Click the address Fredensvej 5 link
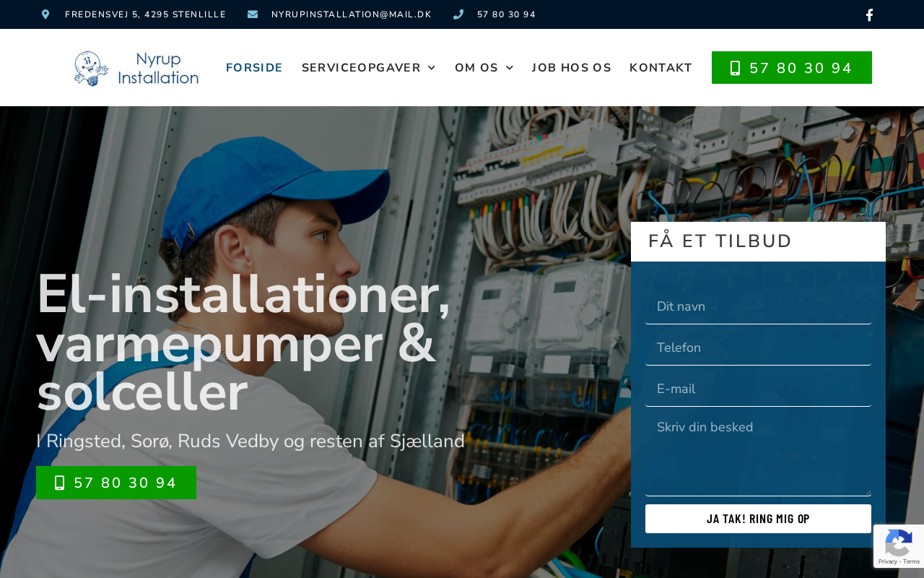Viewport: 924px width, 578px height. pos(146,14)
